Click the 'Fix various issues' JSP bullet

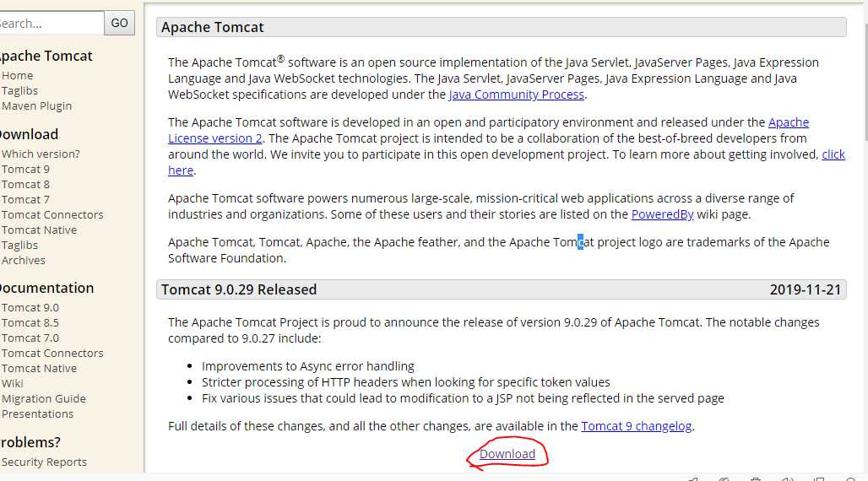pos(463,398)
